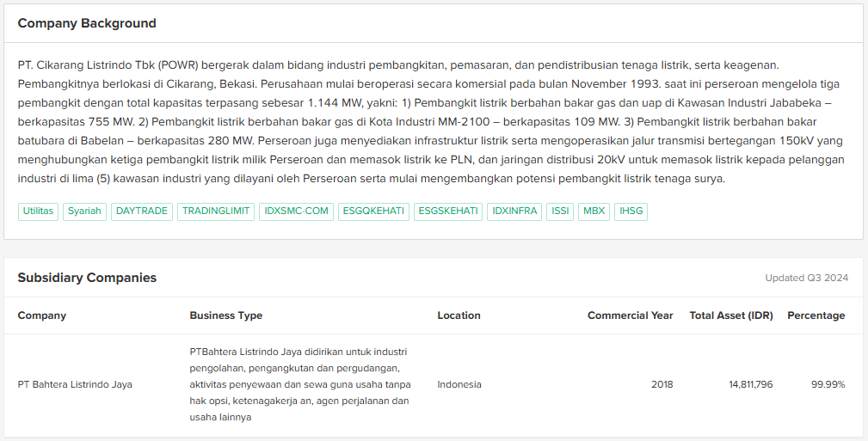Select the ISSI tag
868x441 pixels.
560,211
